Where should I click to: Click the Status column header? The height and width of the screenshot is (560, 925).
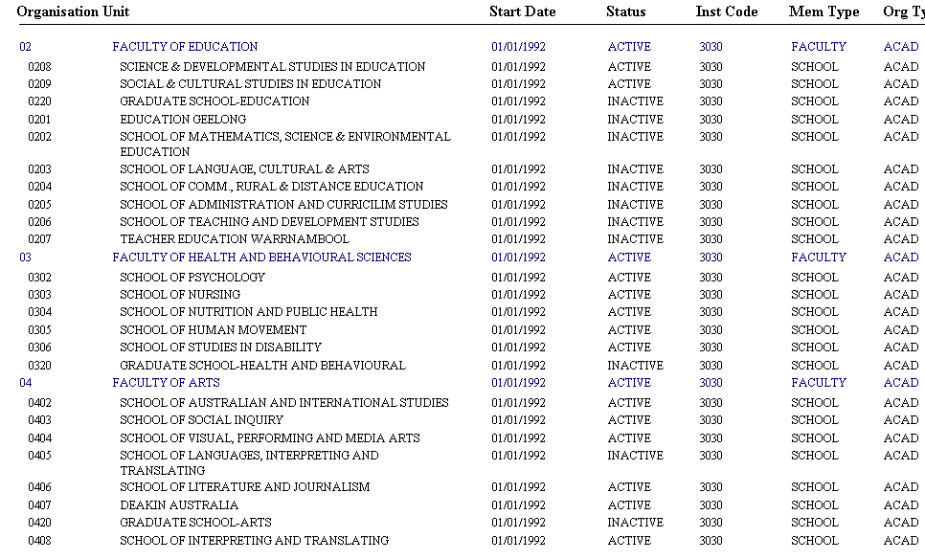click(x=626, y=11)
